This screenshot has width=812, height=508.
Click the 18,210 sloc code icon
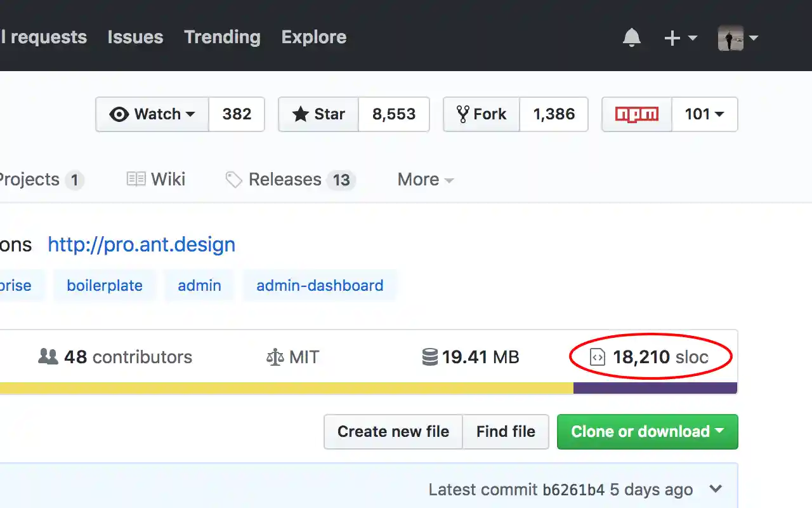point(598,358)
